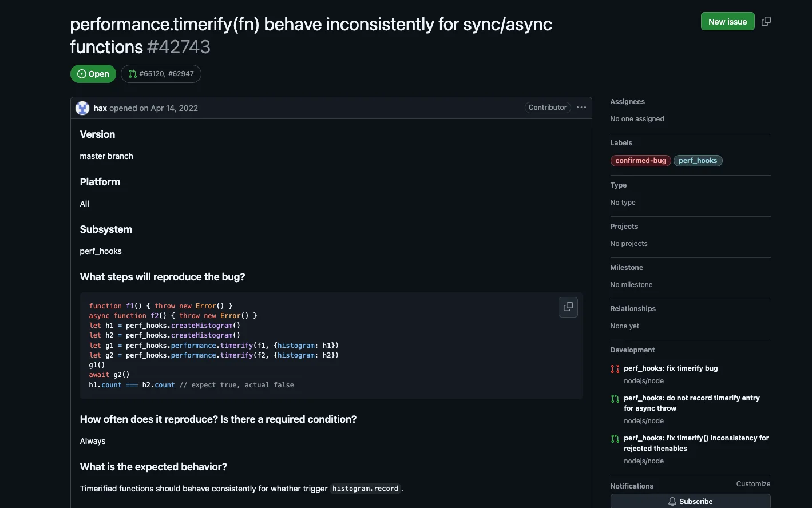812x508 pixels.
Task: Select the perf_hooks label
Action: click(698, 161)
